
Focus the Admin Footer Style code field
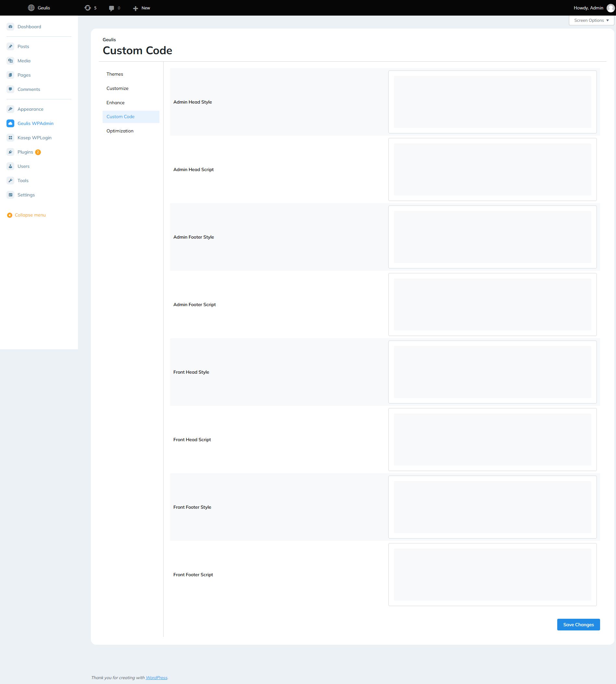[493, 237]
